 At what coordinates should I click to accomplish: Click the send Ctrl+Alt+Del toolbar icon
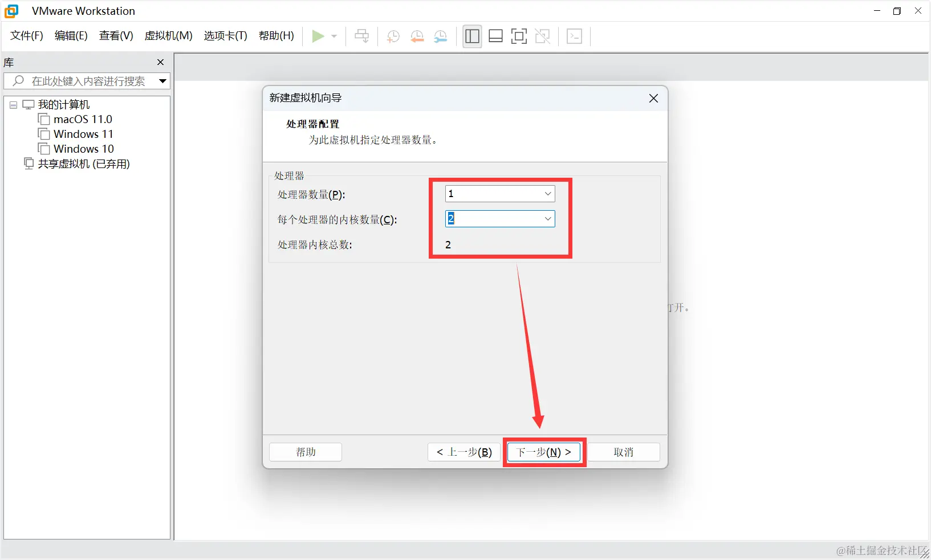(362, 36)
